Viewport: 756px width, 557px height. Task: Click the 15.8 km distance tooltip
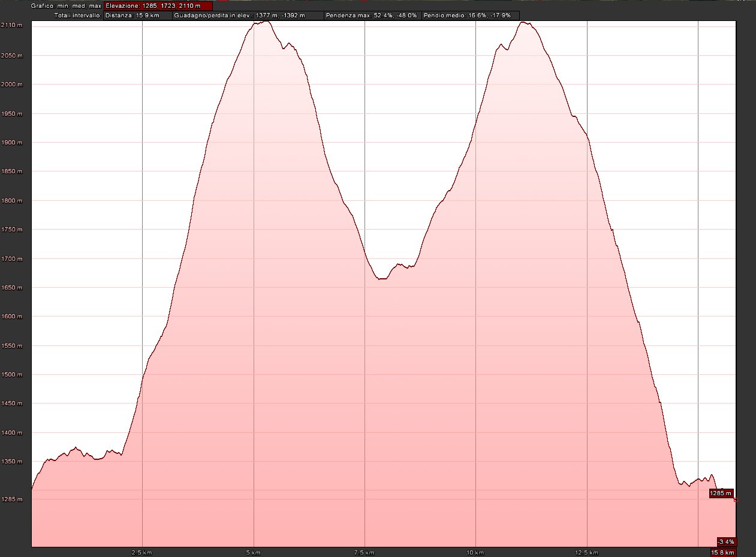click(723, 552)
